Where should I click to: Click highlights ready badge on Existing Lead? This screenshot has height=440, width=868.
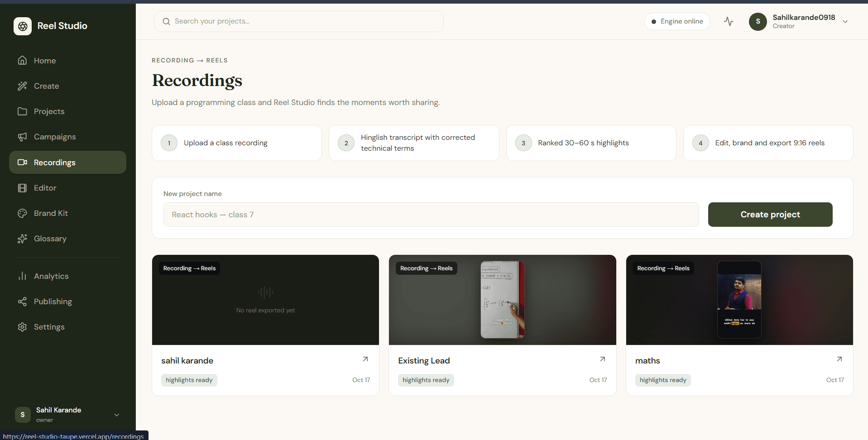[426, 380]
